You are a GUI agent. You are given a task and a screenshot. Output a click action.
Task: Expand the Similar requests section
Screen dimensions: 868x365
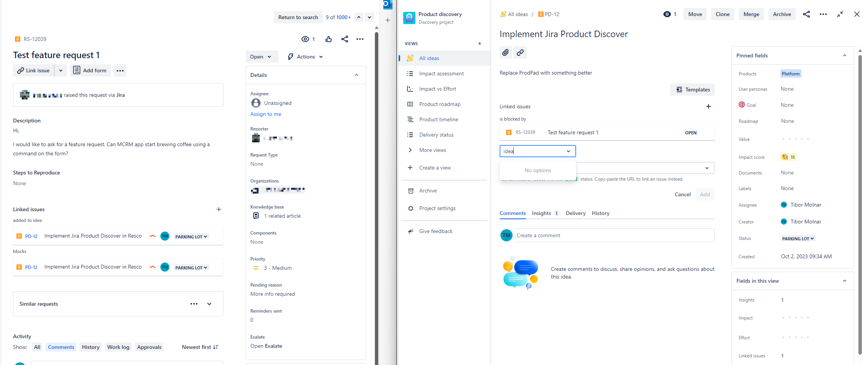pyautogui.click(x=209, y=304)
